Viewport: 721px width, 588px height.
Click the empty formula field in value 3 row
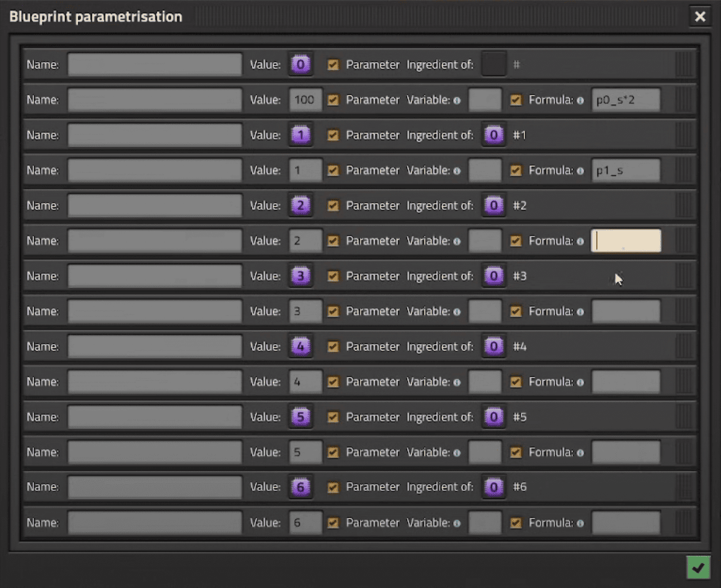[626, 311]
